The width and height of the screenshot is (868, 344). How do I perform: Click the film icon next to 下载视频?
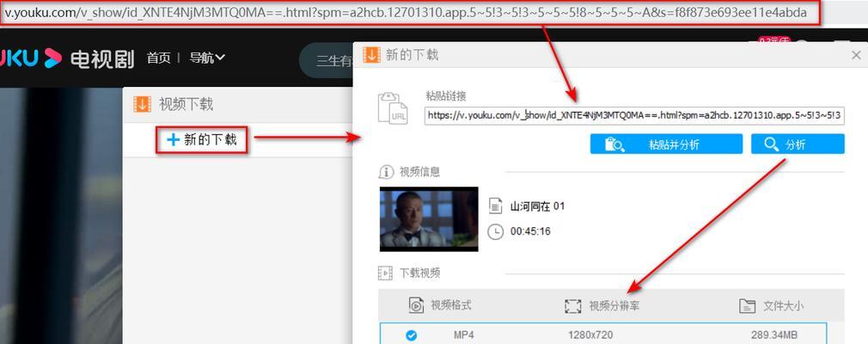pyautogui.click(x=385, y=273)
